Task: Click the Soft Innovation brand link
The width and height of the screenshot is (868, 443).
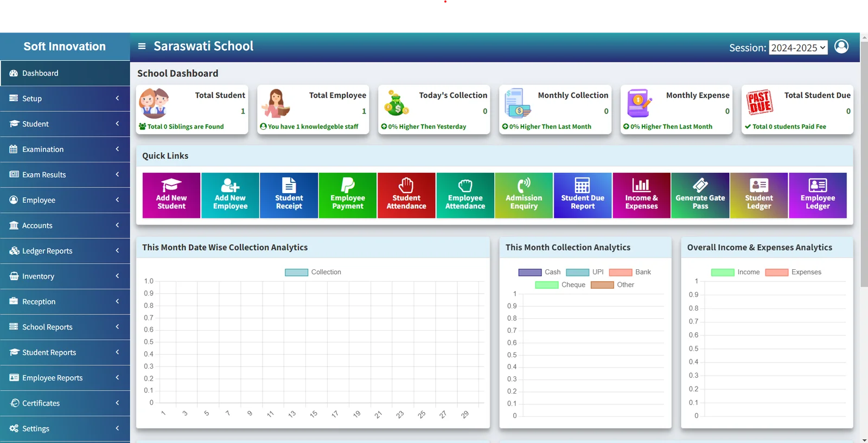Action: pyautogui.click(x=65, y=47)
